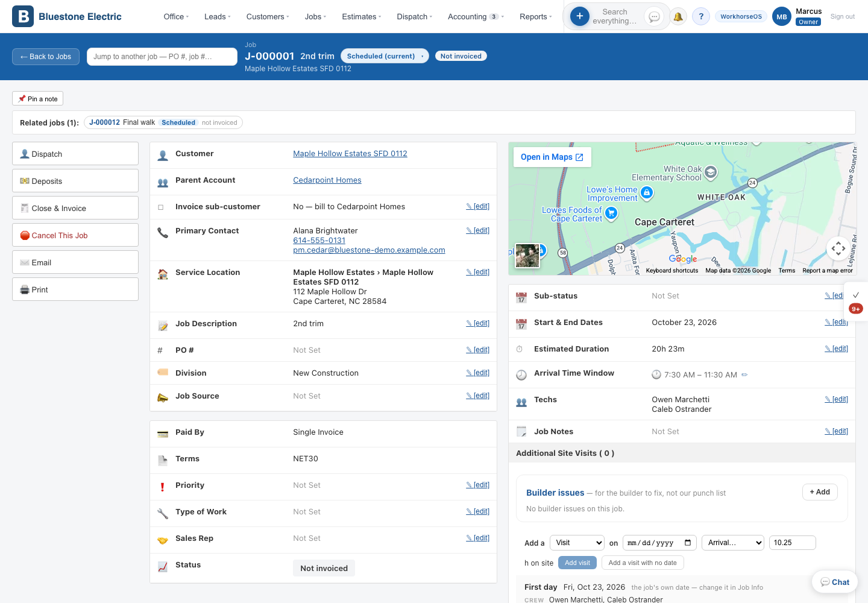Viewport: 868px width, 603px height.
Task: Click the calendar icon in the visit date field
Action: (688, 543)
